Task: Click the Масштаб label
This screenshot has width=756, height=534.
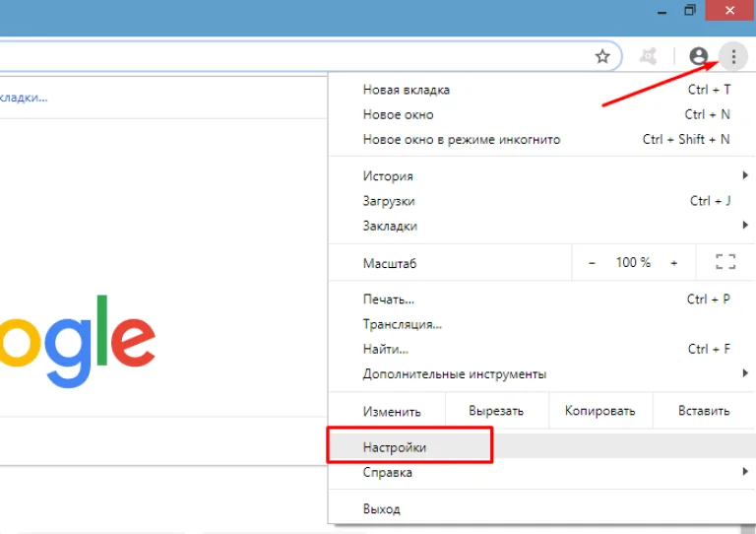Action: 390,263
